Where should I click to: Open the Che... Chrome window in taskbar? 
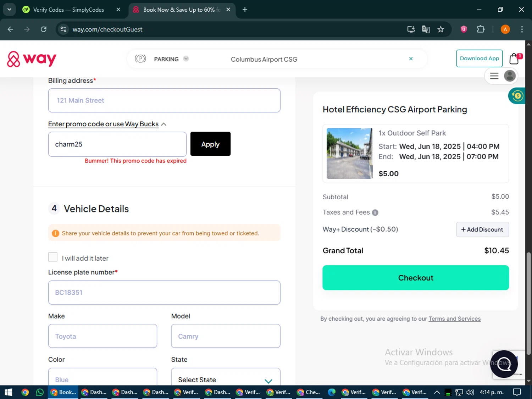tap(309, 392)
